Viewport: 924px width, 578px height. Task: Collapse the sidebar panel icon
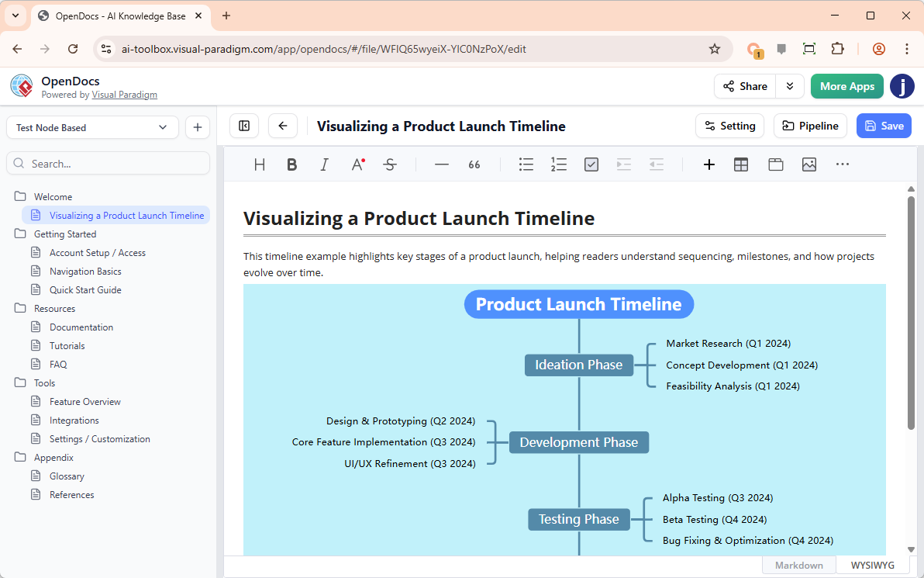click(x=244, y=126)
